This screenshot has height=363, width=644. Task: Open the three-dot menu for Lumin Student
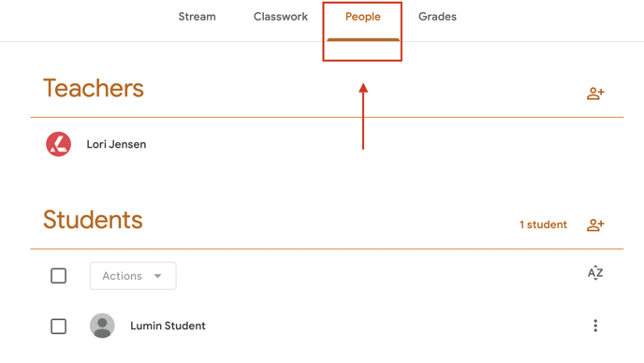pyautogui.click(x=595, y=326)
